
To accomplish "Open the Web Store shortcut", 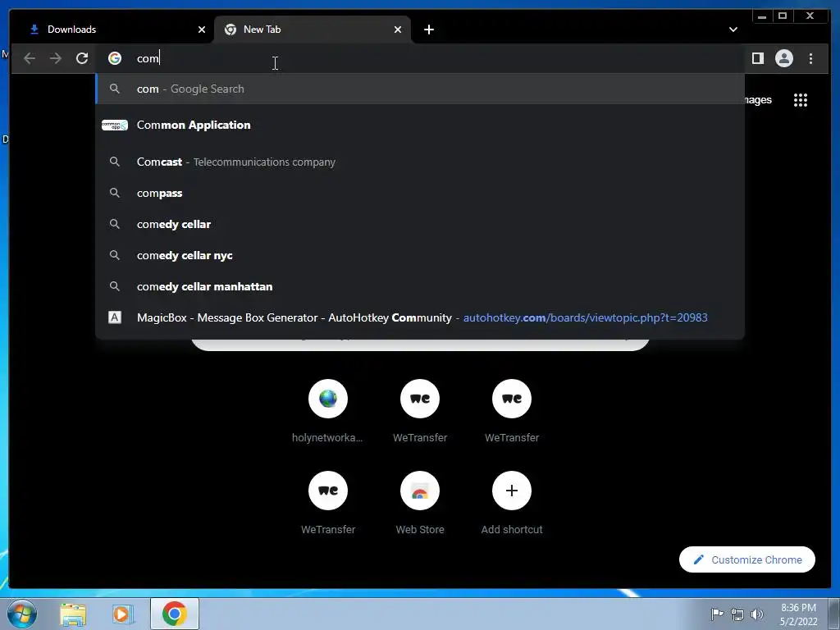I will (420, 504).
